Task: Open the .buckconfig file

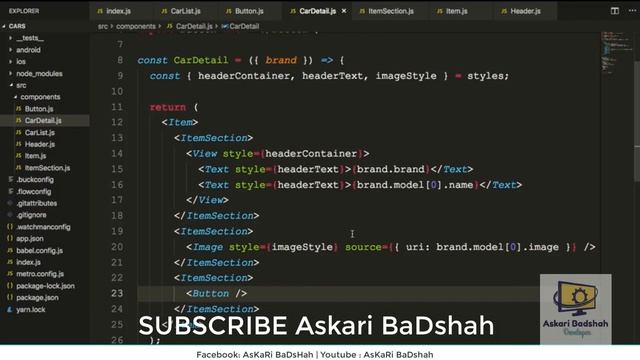Action: [35, 180]
